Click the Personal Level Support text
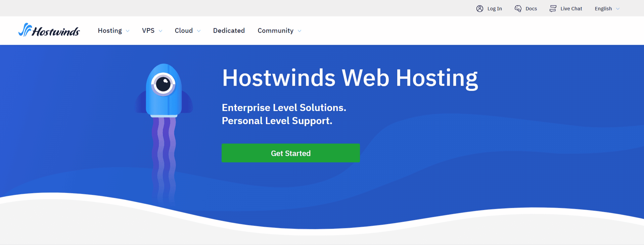The image size is (644, 245). point(277,120)
